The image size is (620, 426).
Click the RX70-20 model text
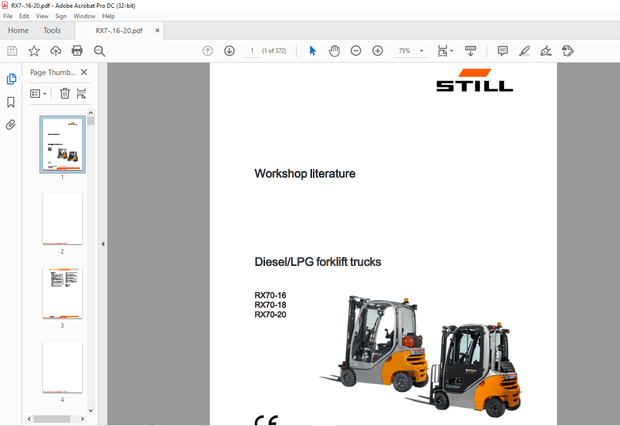[x=270, y=314]
